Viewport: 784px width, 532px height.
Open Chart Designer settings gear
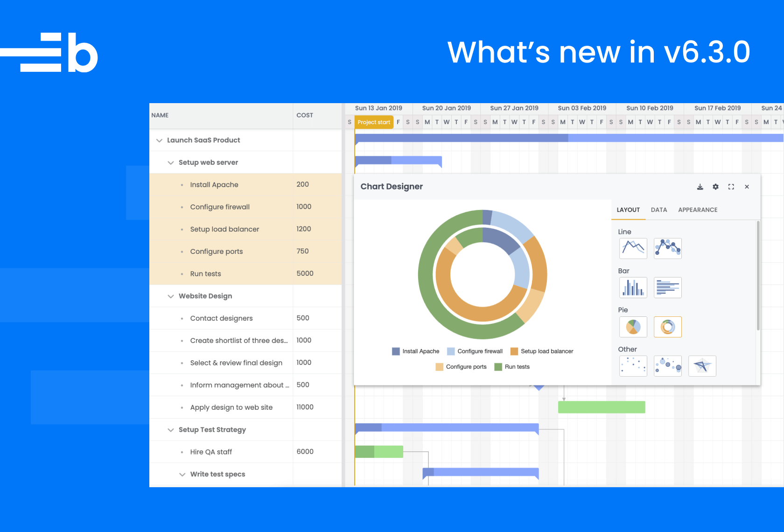coord(715,187)
